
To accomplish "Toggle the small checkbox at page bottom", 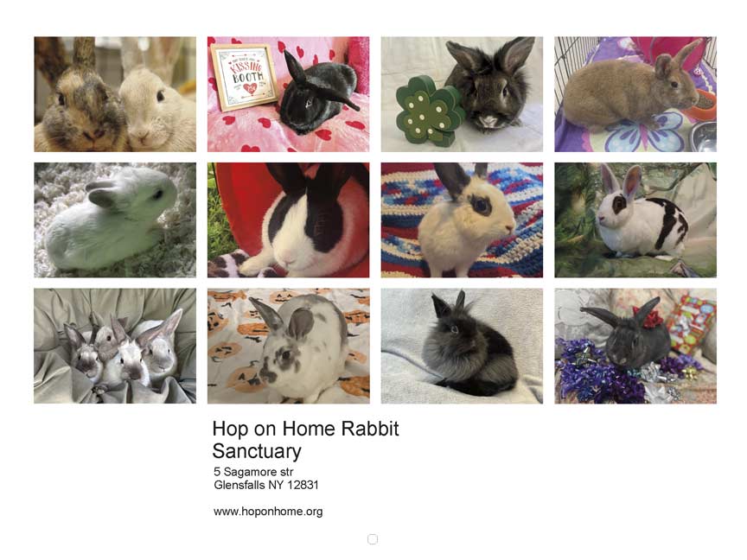I will pyautogui.click(x=373, y=539).
